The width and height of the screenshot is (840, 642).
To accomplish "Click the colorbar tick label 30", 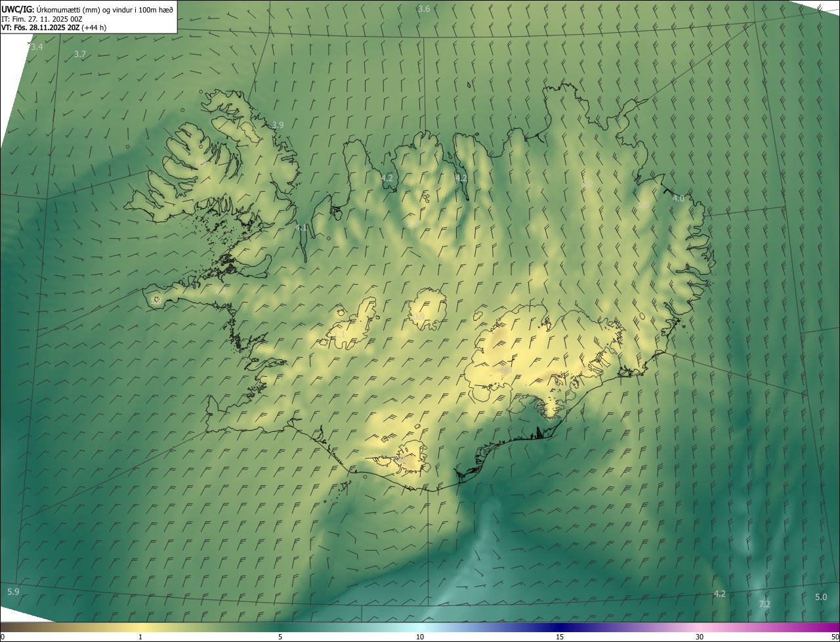I will [700, 637].
